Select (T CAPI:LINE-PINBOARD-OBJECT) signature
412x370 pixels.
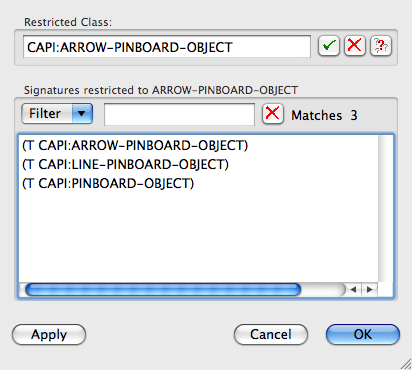(125, 164)
